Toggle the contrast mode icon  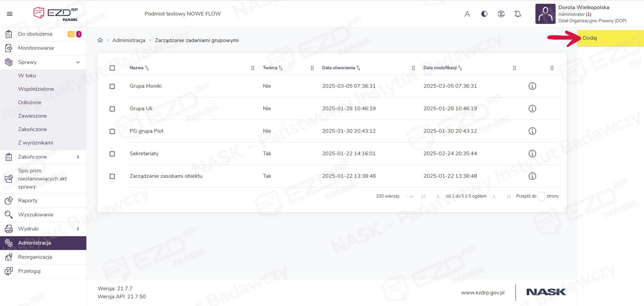pos(484,14)
